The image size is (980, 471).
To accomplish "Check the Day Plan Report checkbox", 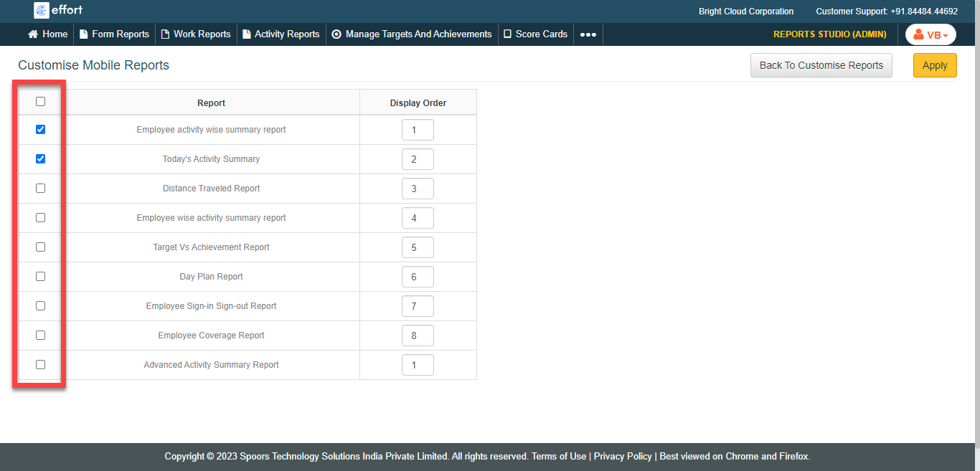I will [x=40, y=277].
